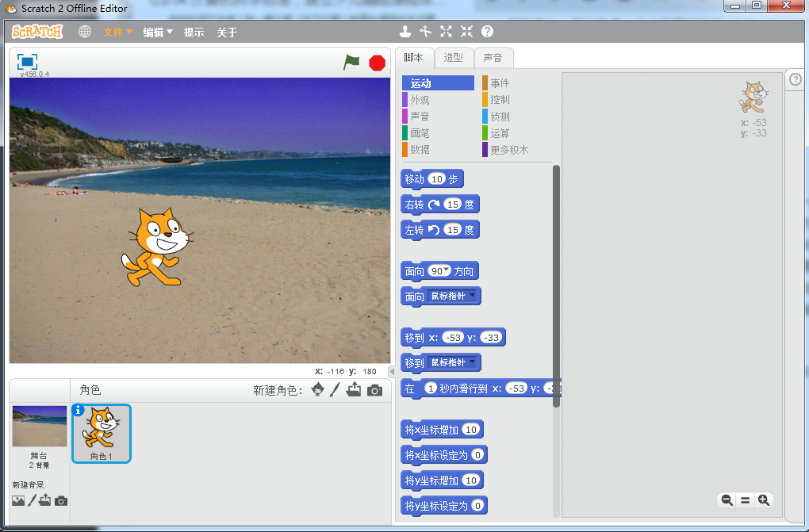
Task: Click degrees value in 左转 block
Action: pyautogui.click(x=452, y=230)
